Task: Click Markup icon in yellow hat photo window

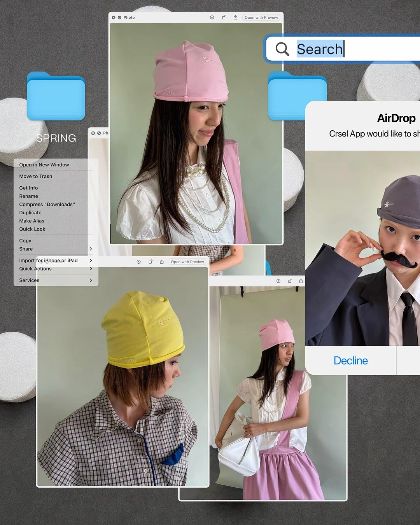Action: [x=138, y=262]
